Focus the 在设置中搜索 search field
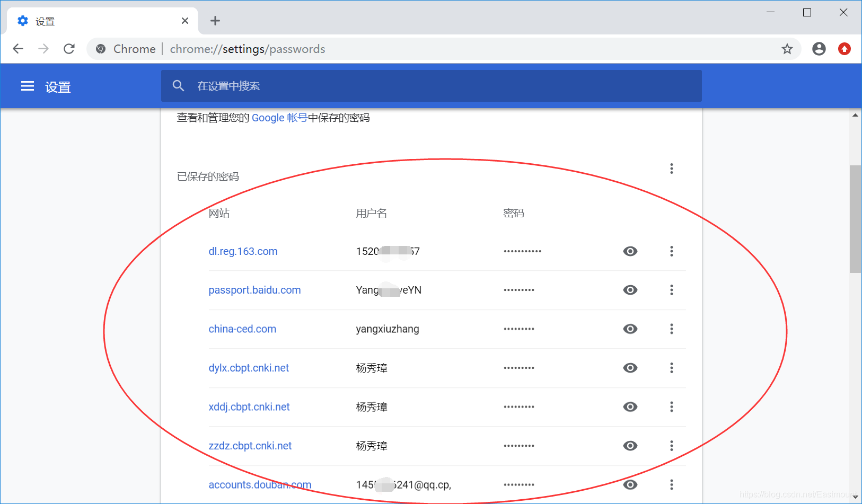This screenshot has width=862, height=504. coord(432,86)
